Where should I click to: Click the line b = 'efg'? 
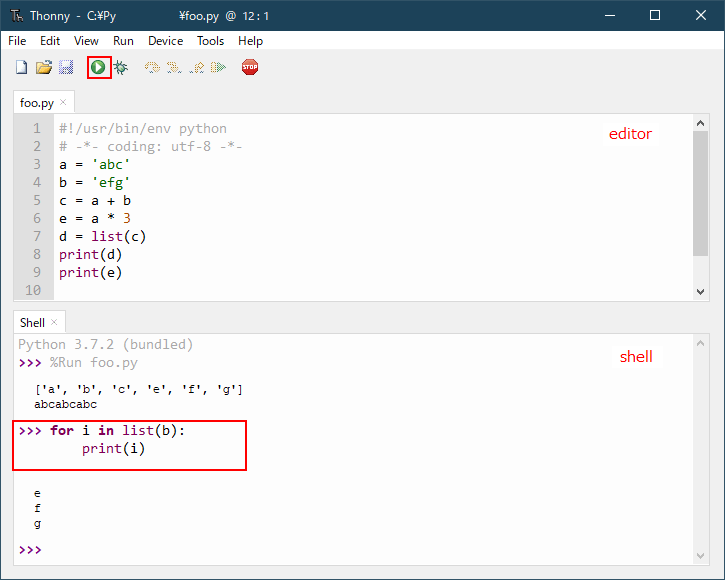click(x=94, y=182)
